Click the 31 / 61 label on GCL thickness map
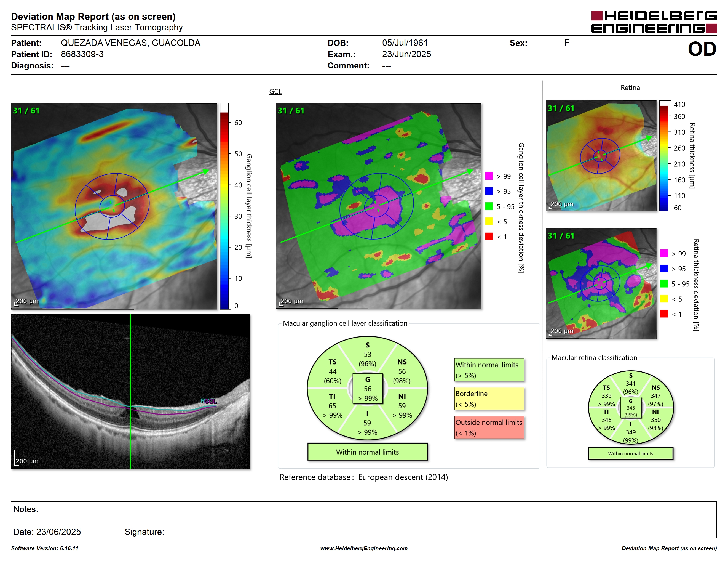Screen dimensions: 728x563 26,111
